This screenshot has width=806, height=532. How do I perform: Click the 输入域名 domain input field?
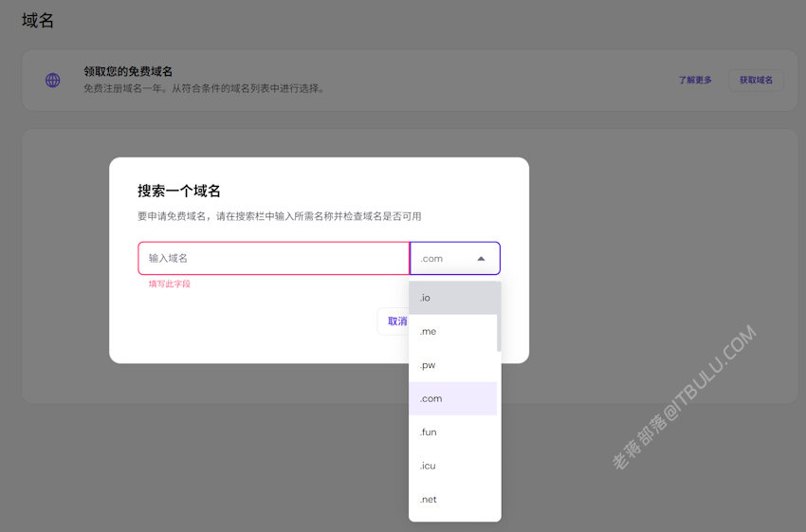click(273, 258)
